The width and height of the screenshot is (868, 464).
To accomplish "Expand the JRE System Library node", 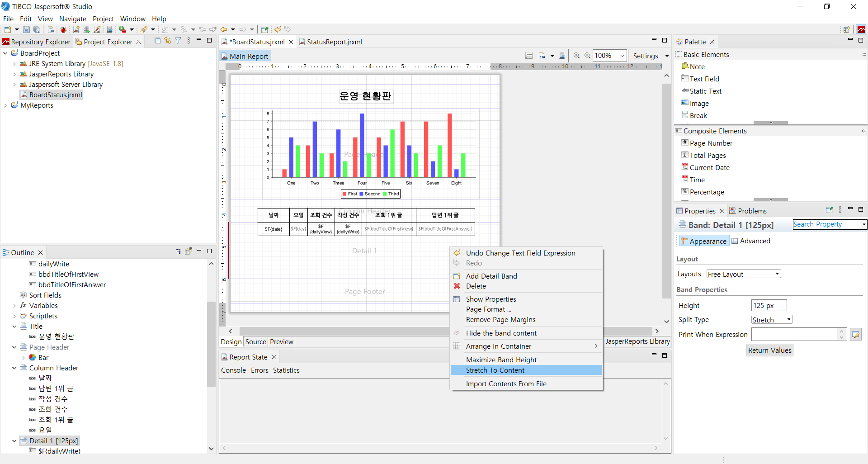I will (14, 64).
